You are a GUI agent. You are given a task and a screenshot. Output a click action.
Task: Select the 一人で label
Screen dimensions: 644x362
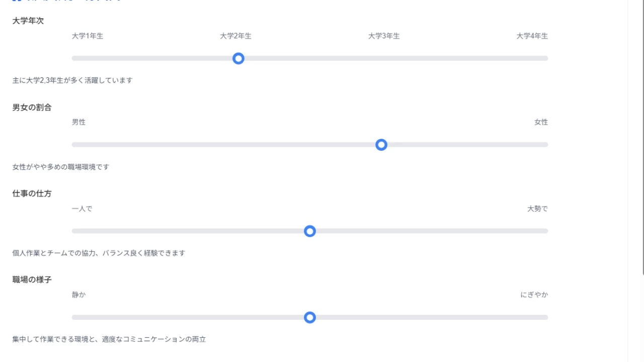(82, 209)
